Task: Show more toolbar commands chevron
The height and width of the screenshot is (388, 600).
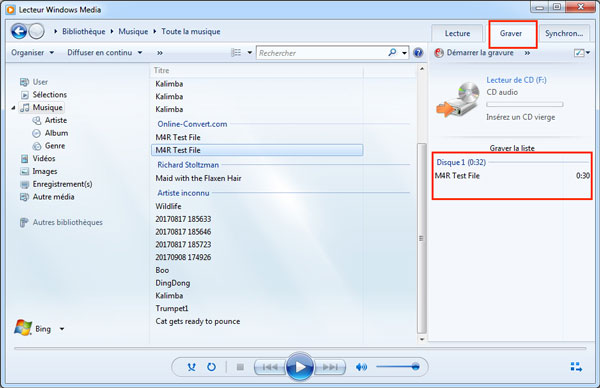Action: coord(160,53)
